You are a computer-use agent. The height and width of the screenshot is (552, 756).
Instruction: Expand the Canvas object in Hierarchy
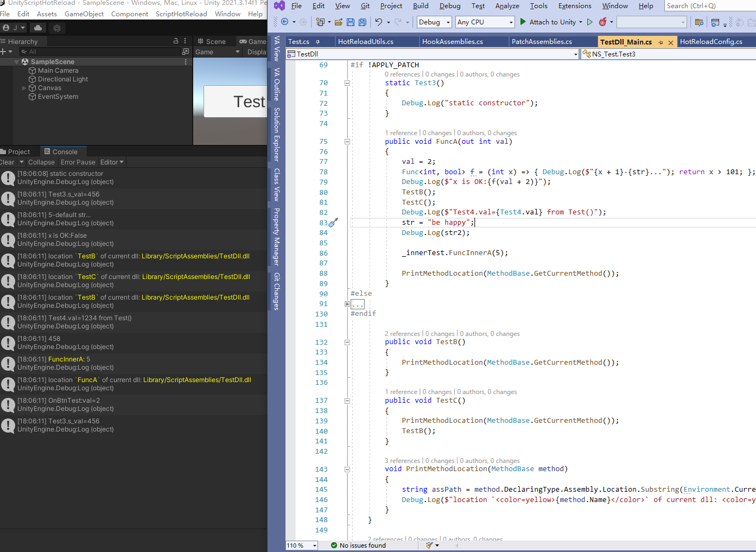[x=24, y=88]
